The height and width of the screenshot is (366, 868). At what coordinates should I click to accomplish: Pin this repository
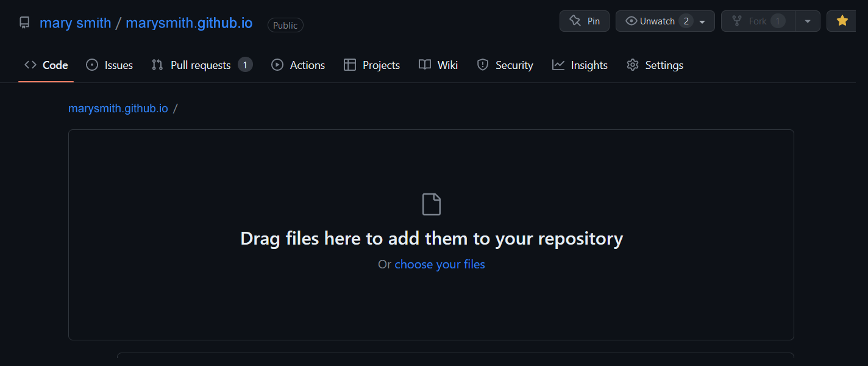pos(585,21)
